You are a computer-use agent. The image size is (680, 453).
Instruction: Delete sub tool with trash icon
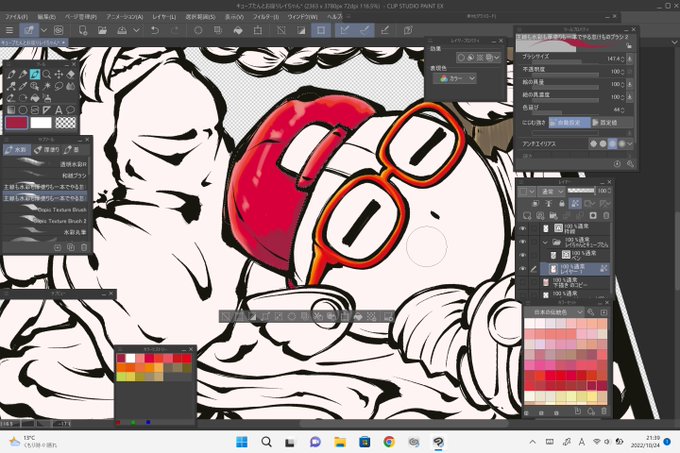(x=84, y=248)
